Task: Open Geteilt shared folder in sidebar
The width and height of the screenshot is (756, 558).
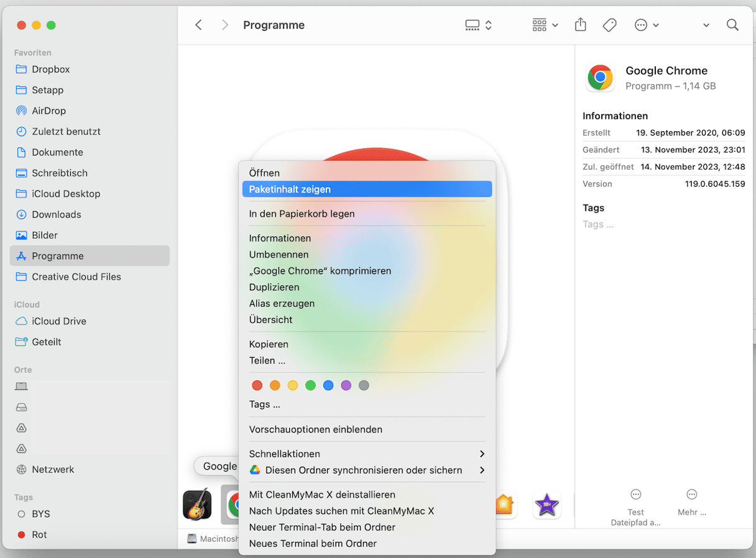Action: click(90, 342)
